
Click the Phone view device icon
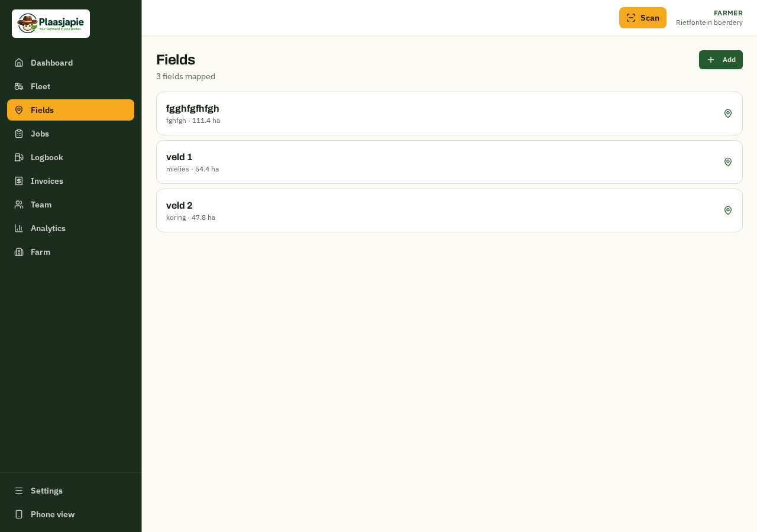[x=19, y=514]
